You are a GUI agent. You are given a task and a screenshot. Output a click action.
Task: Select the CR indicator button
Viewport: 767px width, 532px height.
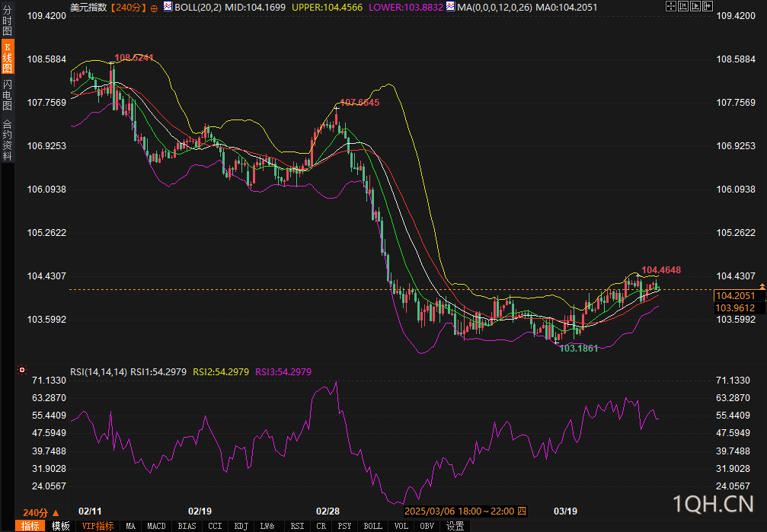(321, 526)
